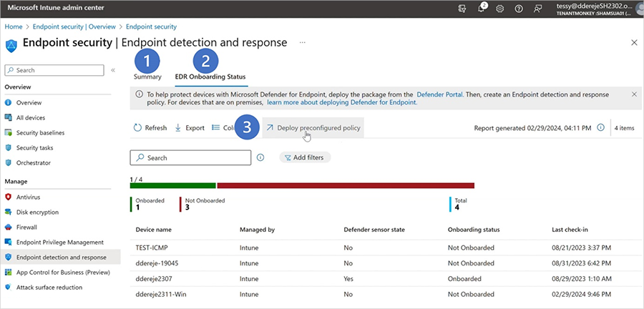Open Endpoint Privilege Management

pos(60,242)
